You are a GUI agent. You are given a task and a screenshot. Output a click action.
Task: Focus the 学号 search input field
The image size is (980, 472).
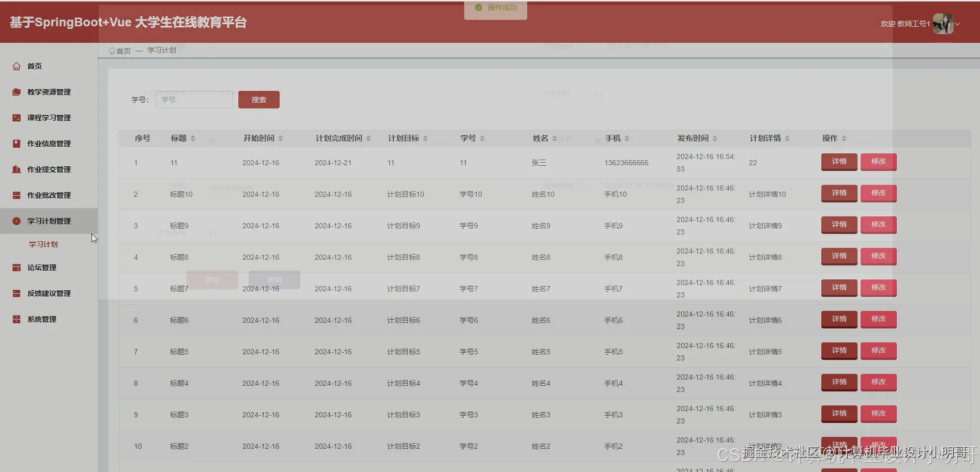pyautogui.click(x=194, y=100)
